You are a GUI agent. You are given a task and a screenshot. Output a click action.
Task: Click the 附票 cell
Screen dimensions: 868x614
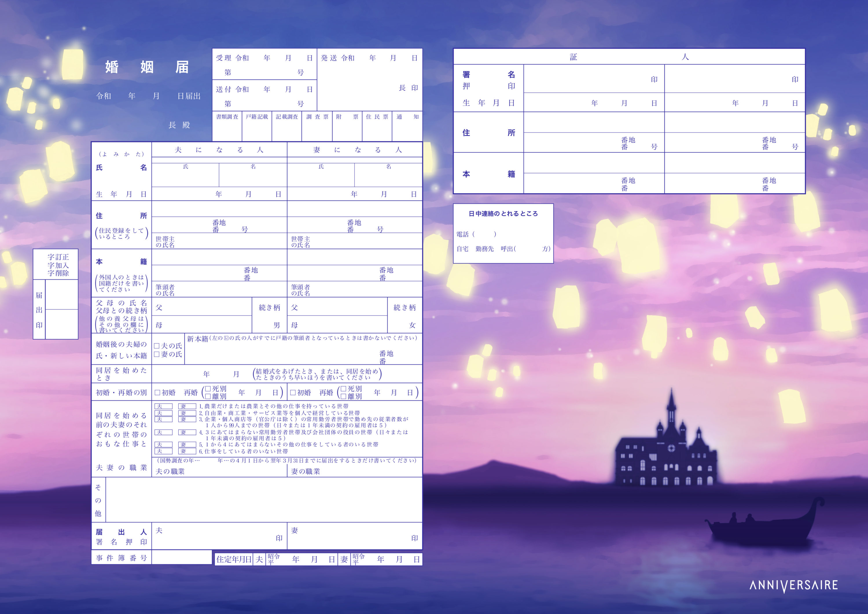347,126
